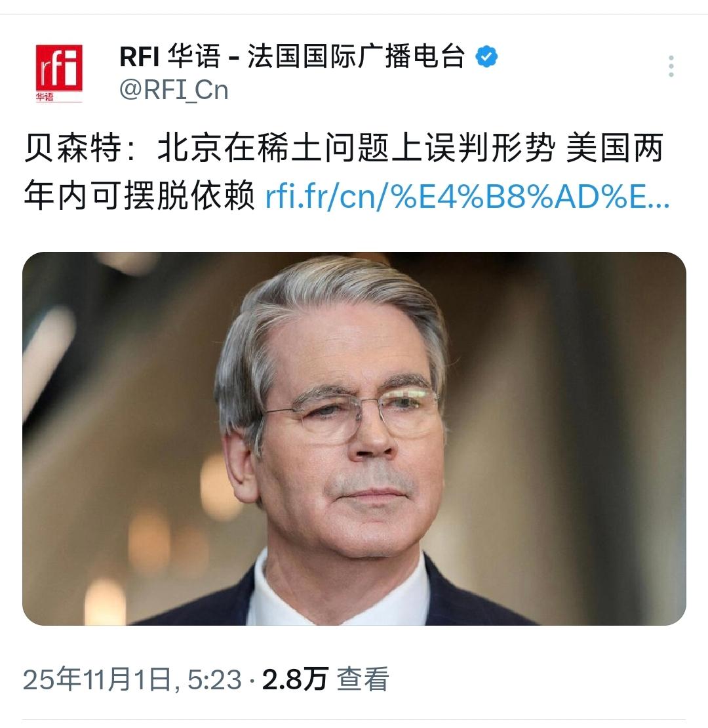Open the @RFI_Cn handle profile

click(x=174, y=90)
